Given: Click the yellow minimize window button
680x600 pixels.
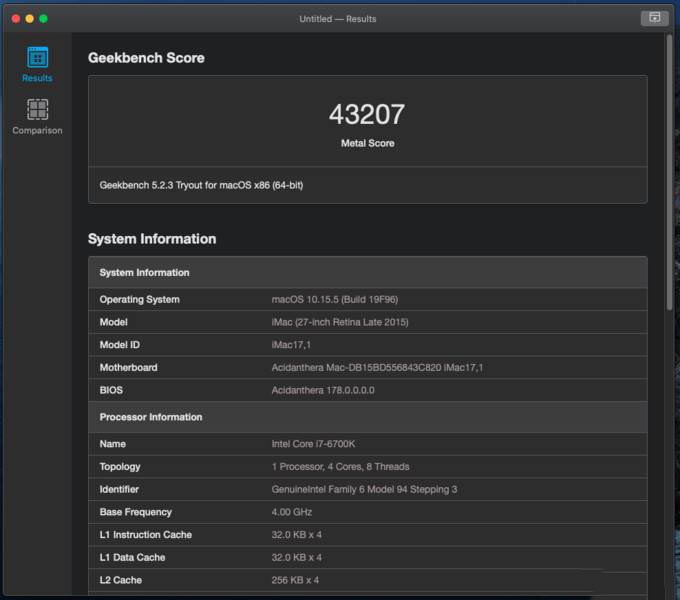Looking at the screenshot, I should [x=29, y=19].
